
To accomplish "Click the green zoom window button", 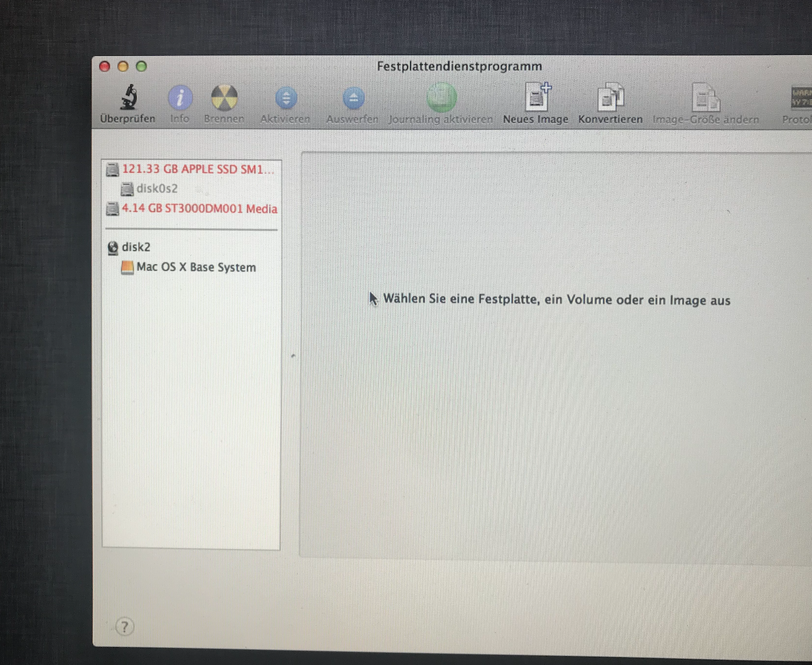I will click(x=141, y=66).
